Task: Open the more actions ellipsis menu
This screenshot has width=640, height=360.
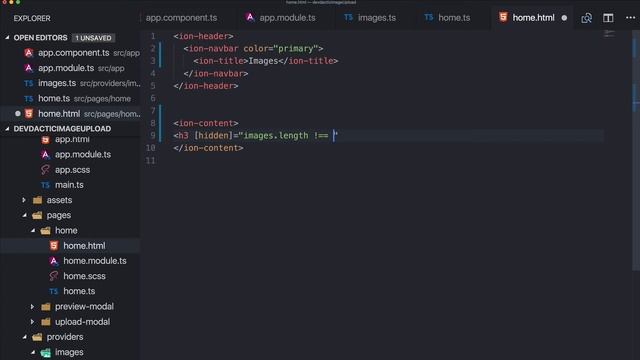Action: click(630, 18)
